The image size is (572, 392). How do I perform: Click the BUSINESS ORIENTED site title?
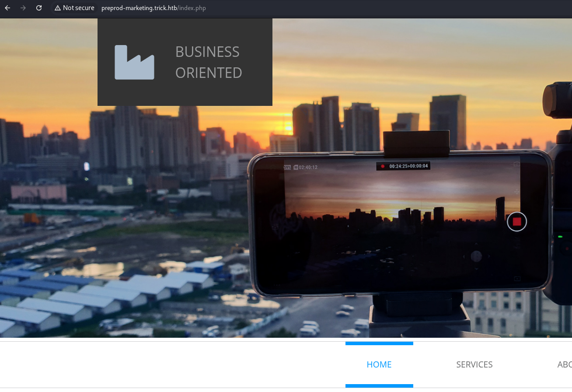[x=209, y=62]
